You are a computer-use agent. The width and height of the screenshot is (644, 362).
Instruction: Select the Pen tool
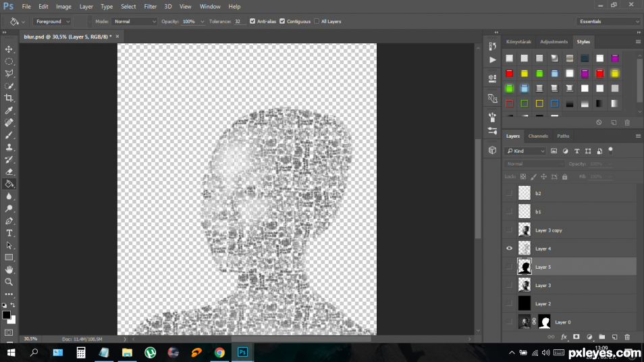pos(9,221)
